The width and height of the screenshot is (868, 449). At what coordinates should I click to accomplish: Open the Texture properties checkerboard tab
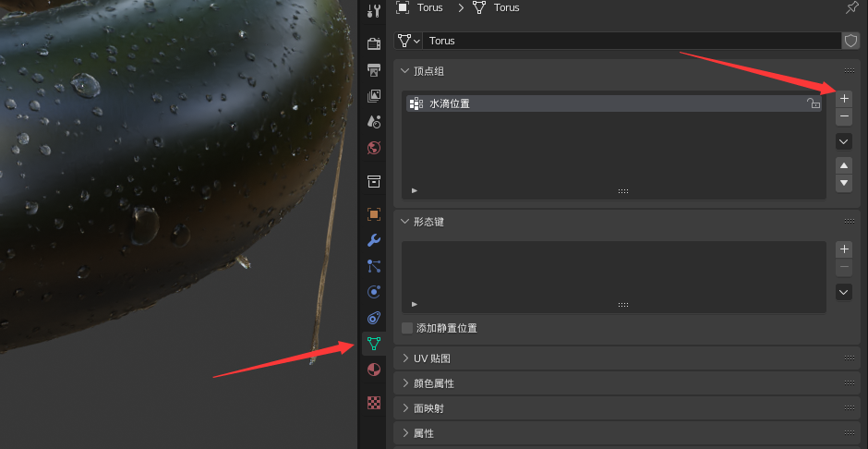click(x=373, y=403)
